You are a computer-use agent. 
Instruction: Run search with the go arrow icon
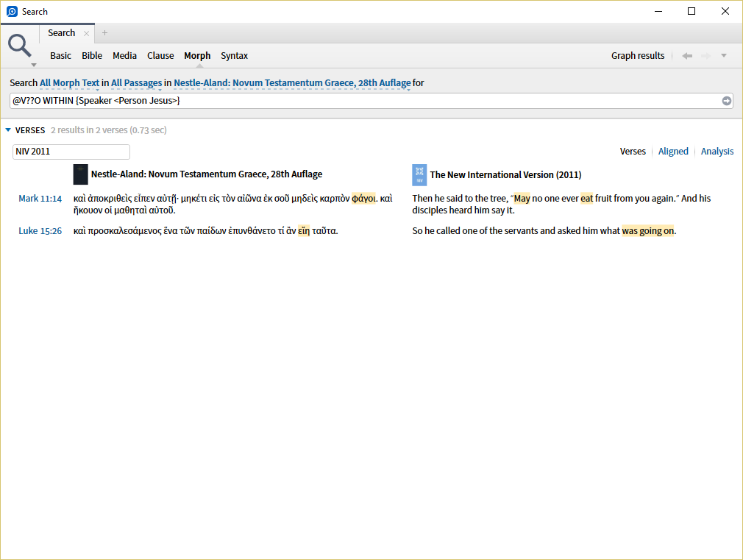coord(726,101)
